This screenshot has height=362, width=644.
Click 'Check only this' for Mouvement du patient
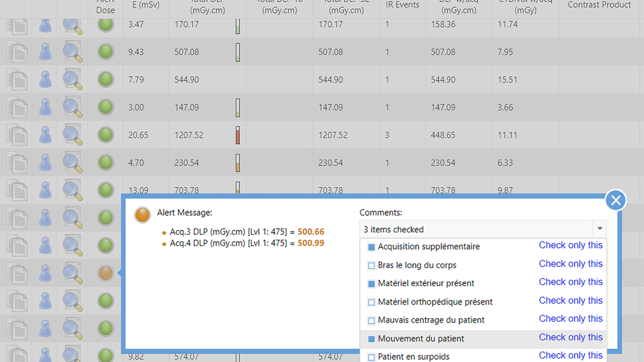pyautogui.click(x=571, y=337)
